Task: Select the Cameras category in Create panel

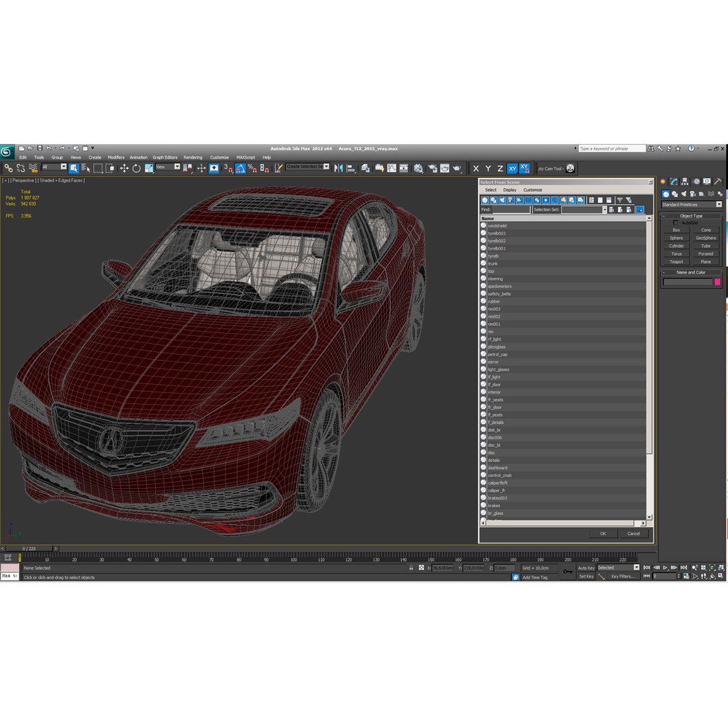Action: pos(693,193)
